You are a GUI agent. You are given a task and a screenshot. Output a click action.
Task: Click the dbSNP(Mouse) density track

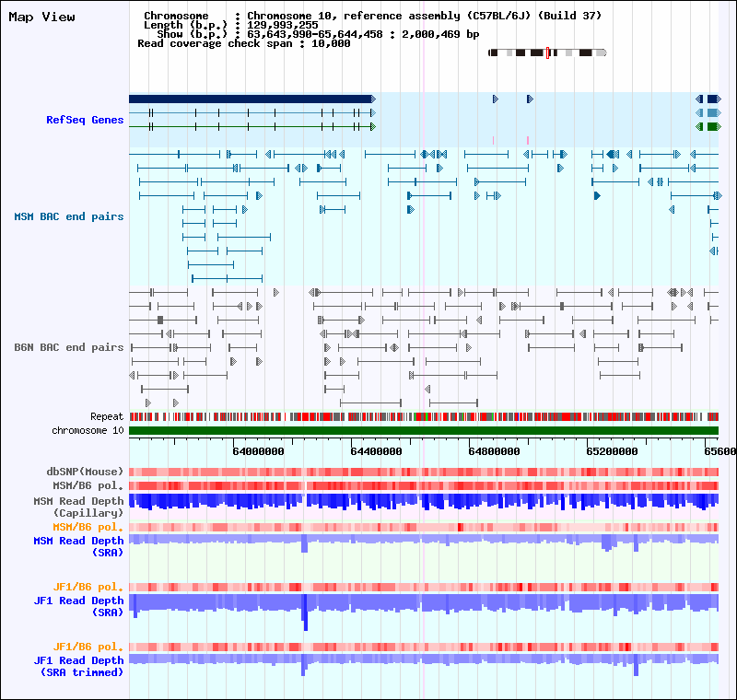coord(424,472)
